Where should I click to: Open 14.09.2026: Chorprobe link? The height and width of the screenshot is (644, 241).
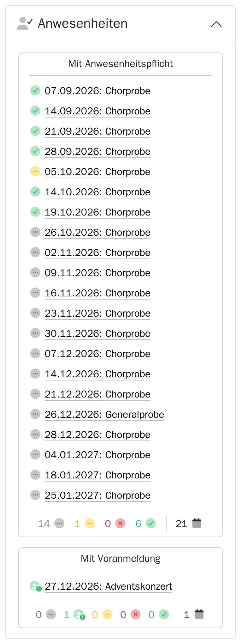[97, 111]
